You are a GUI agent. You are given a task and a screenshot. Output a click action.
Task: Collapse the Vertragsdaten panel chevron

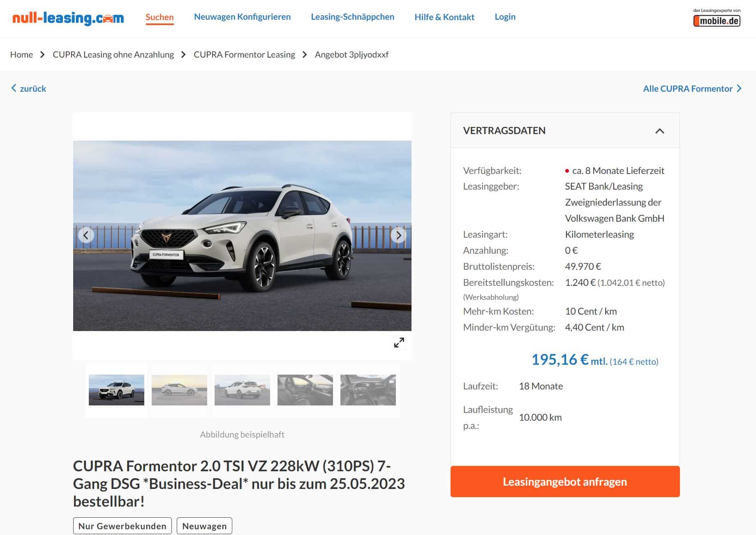(x=659, y=131)
